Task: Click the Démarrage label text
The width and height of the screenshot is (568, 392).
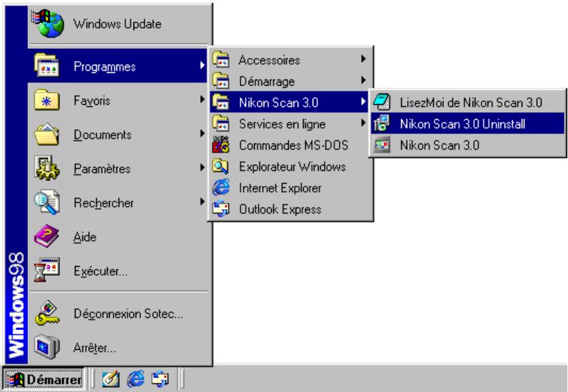Action: tap(266, 82)
